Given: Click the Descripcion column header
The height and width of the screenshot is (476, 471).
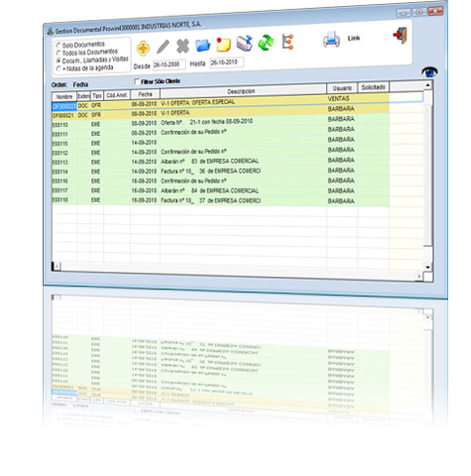Looking at the screenshot, I should click(243, 91).
